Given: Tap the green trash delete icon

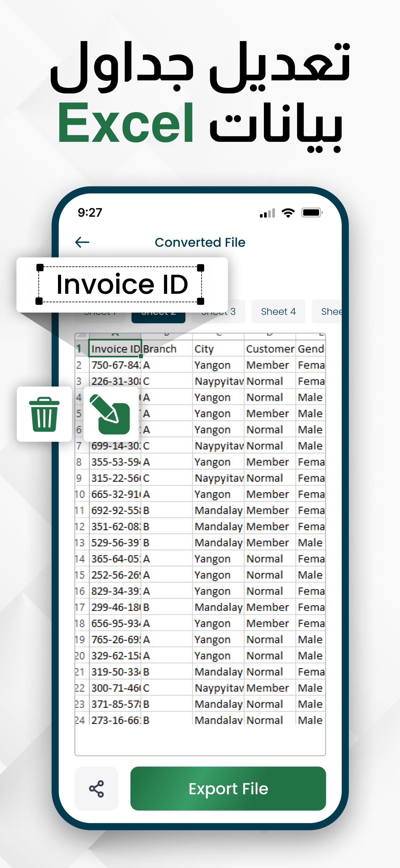Looking at the screenshot, I should pyautogui.click(x=44, y=414).
